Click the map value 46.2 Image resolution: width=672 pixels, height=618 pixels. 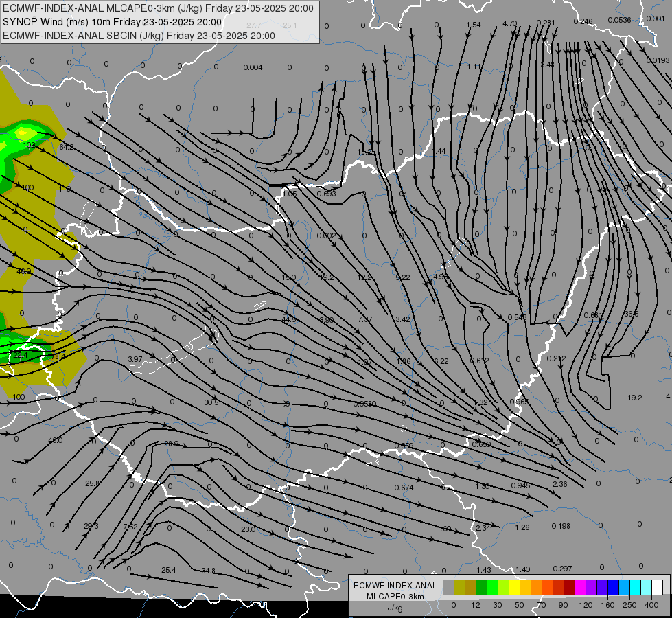pos(23,271)
